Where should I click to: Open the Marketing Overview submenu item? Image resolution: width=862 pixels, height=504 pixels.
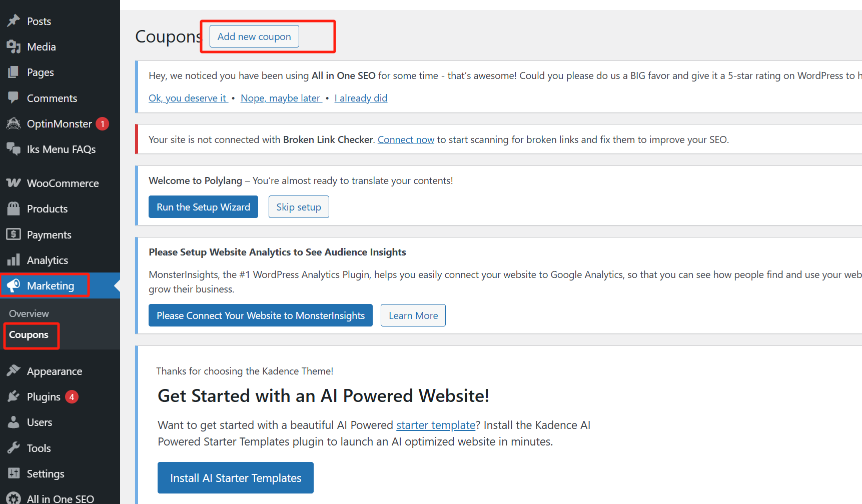click(29, 313)
